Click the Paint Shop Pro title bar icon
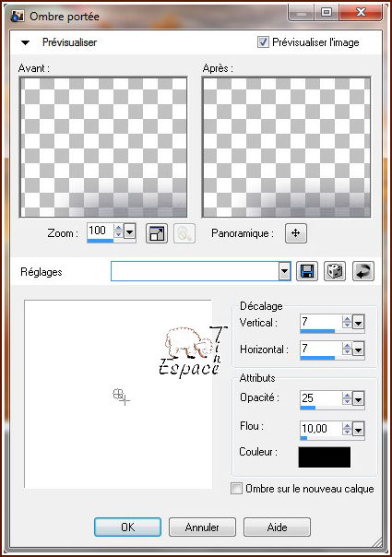Screen dimensions: 392x557 coord(18,16)
